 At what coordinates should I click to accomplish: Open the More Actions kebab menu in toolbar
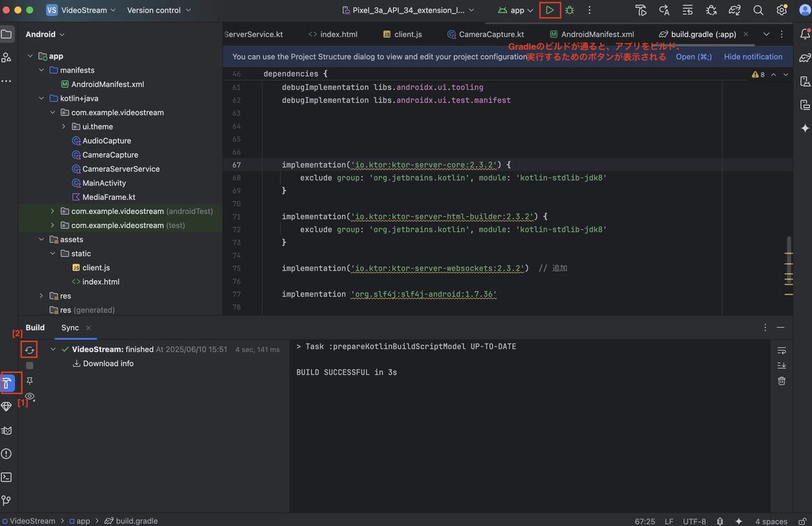point(589,10)
